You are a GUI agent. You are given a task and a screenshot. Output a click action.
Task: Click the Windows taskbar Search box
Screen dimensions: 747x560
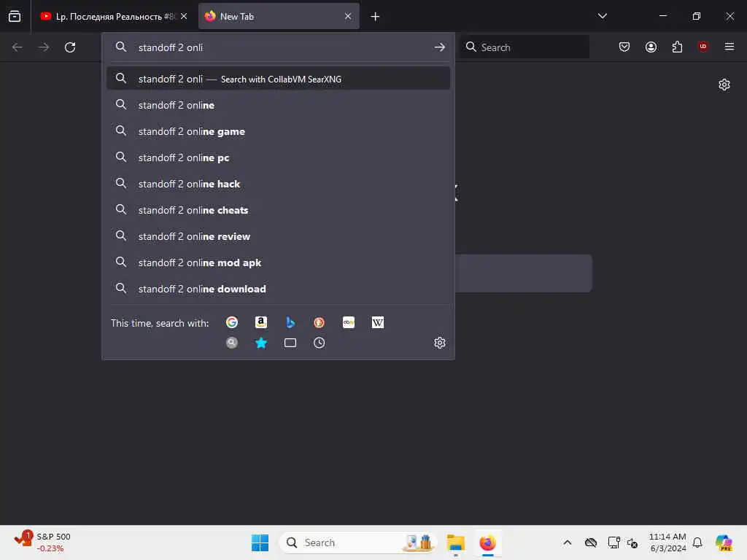tap(357, 542)
